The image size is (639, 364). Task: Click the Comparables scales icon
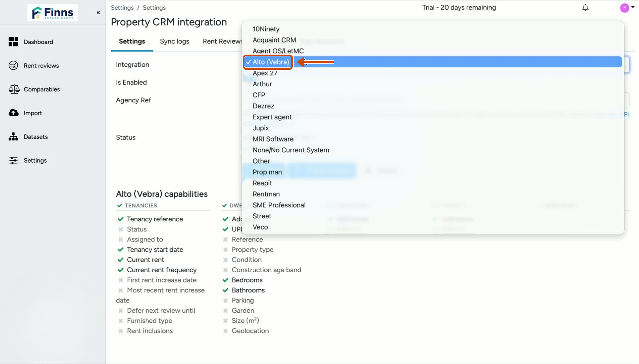(x=14, y=89)
